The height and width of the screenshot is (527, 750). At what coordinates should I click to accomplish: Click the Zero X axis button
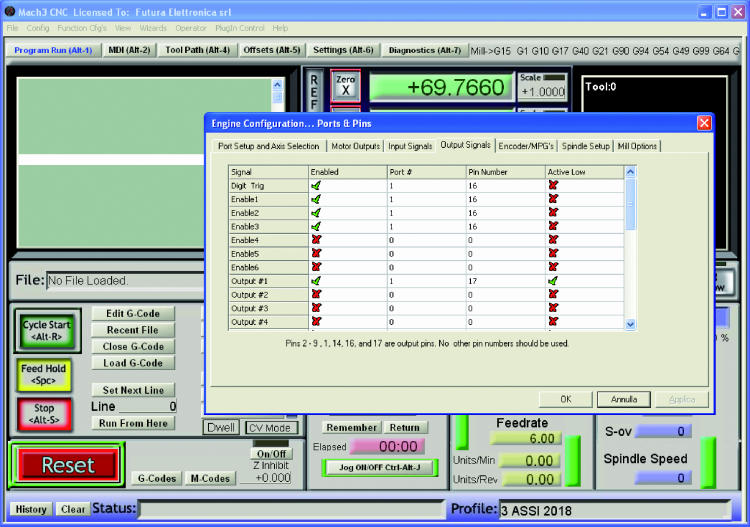coord(345,86)
